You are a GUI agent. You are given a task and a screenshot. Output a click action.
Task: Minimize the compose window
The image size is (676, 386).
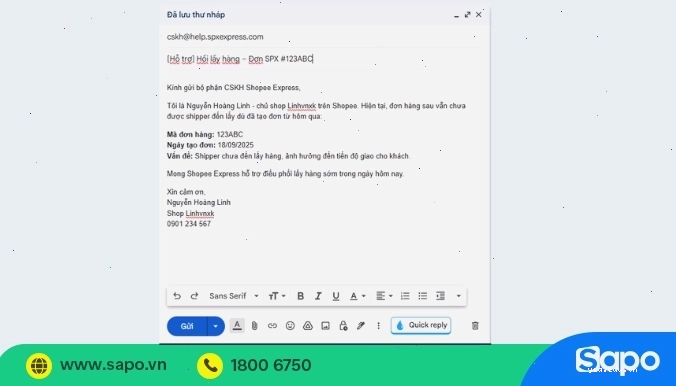(456, 15)
